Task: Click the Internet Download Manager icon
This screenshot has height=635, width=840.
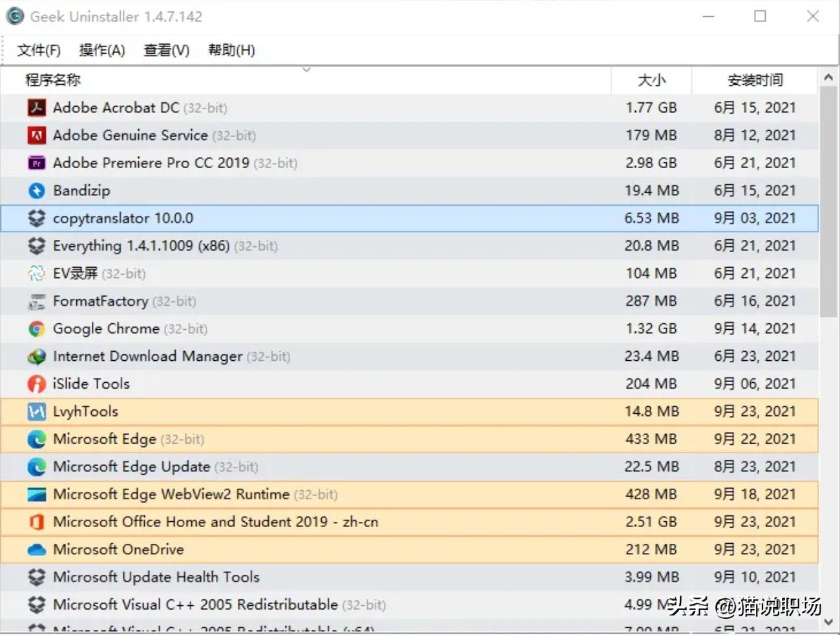Action: coord(37,356)
